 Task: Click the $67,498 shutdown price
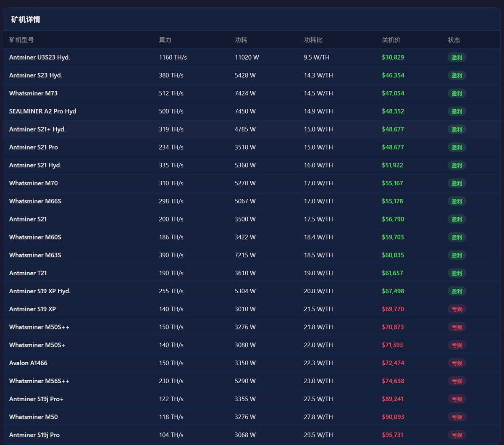click(393, 291)
